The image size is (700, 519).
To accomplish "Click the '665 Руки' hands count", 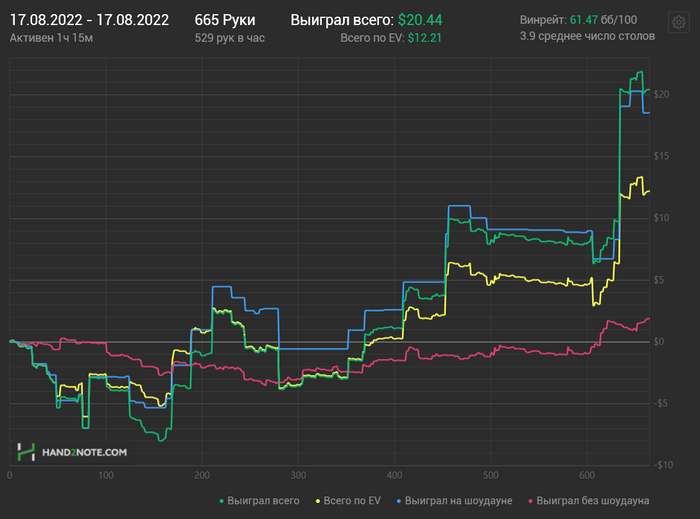I will [x=225, y=20].
